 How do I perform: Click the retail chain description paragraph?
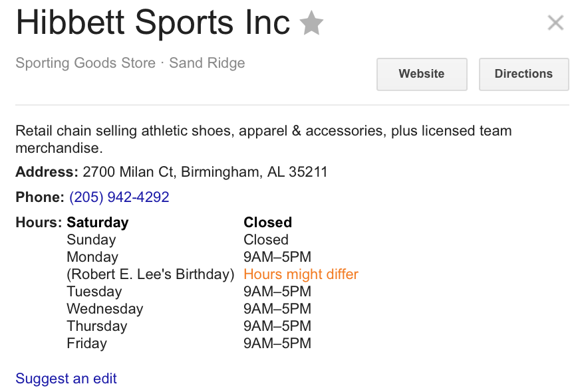point(263,140)
